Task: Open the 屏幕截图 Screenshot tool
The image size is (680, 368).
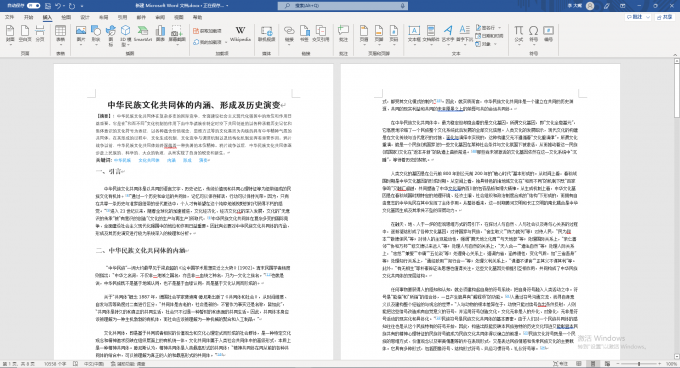Action: click(177, 35)
